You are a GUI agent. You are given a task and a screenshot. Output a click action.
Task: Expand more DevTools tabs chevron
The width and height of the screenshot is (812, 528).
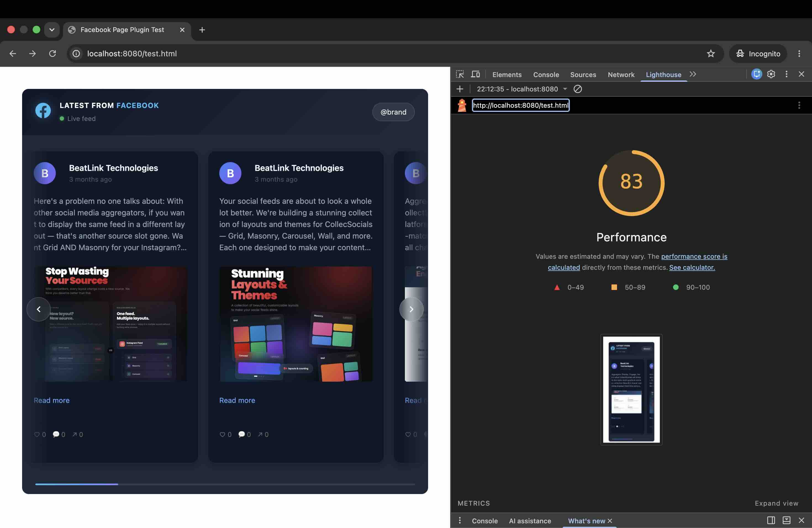[693, 74]
